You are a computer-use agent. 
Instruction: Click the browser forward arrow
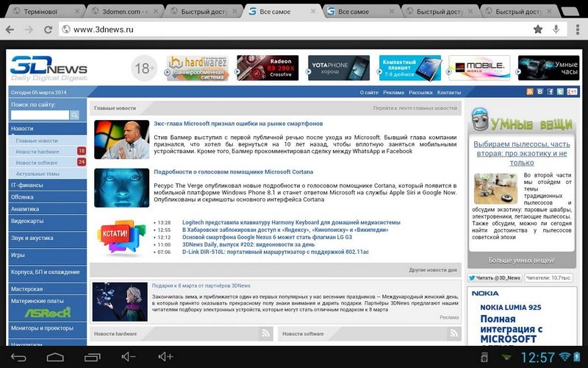point(29,29)
